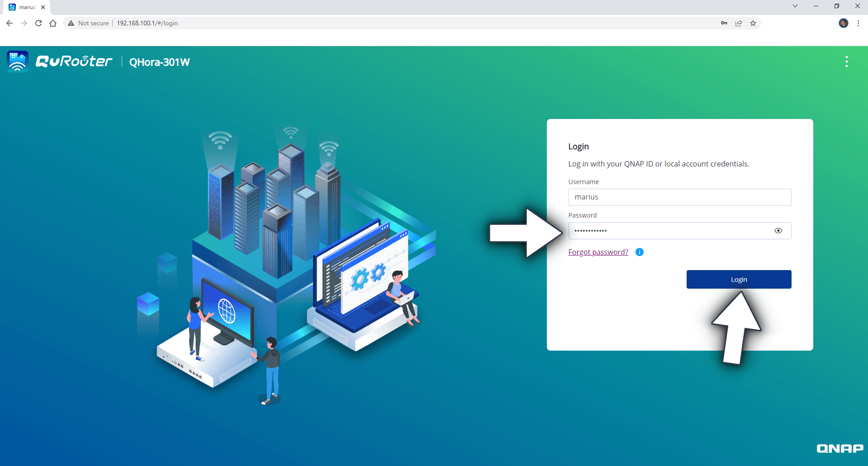Image resolution: width=868 pixels, height=466 pixels.
Task: Click the address bar URL 192.168.100.1/#/login
Action: point(147,23)
